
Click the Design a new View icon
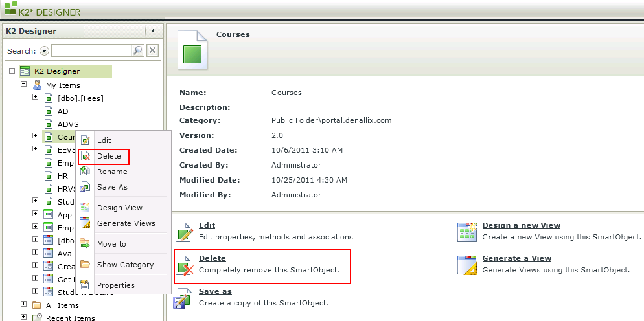click(x=467, y=232)
